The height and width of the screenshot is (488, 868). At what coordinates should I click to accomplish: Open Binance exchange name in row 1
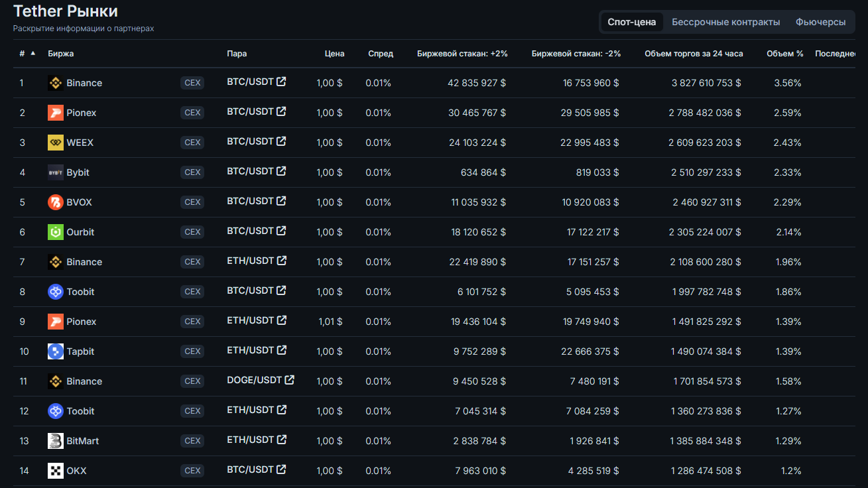pyautogui.click(x=84, y=83)
